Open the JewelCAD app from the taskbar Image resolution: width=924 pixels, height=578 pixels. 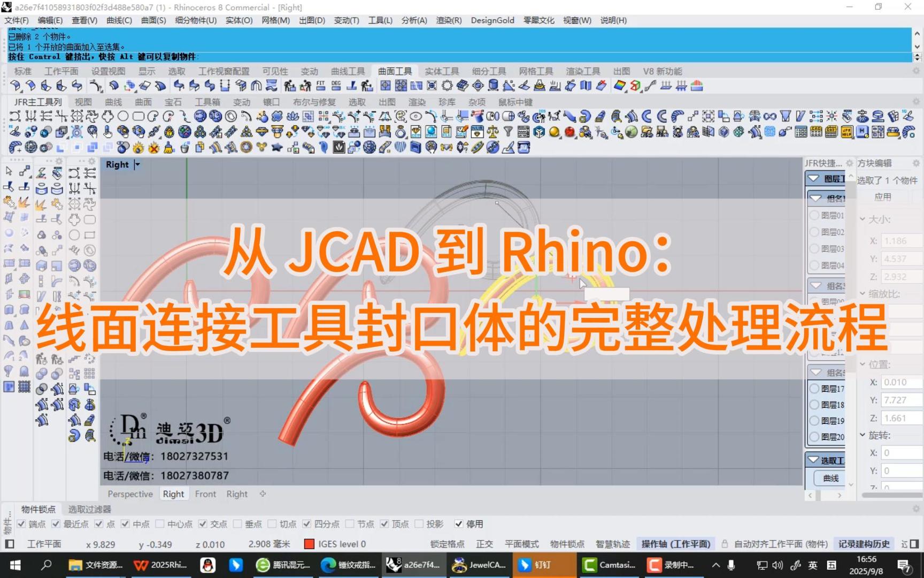point(480,565)
